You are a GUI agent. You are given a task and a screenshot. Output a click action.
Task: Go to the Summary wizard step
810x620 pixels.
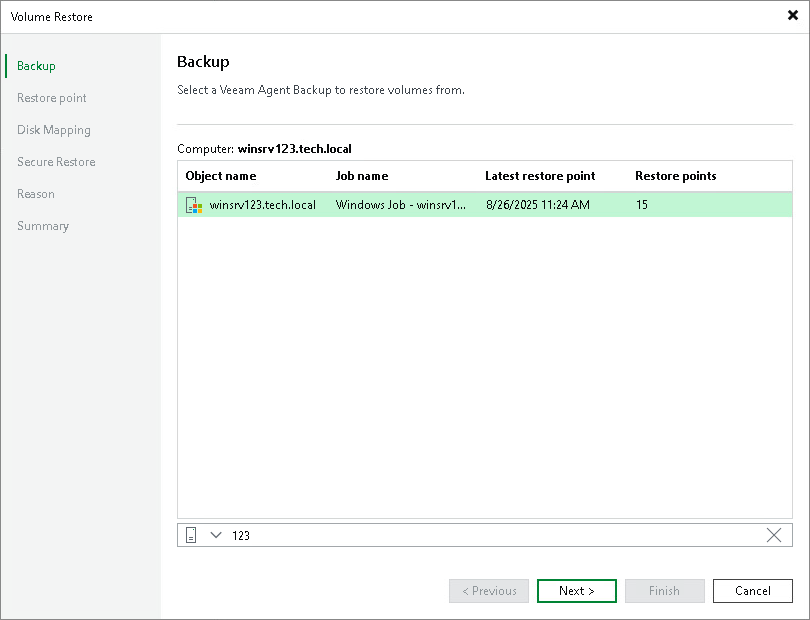[x=43, y=226]
